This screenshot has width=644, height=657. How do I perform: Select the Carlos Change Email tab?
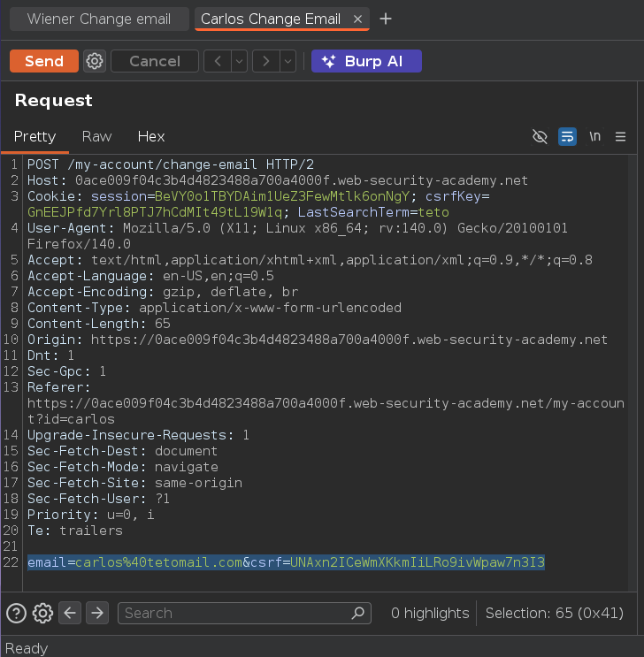pos(271,19)
